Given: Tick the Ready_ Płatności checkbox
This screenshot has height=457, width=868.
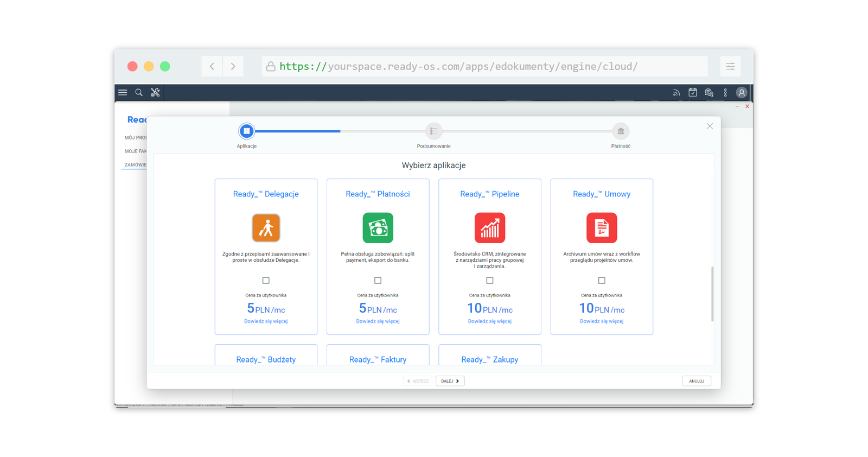Looking at the screenshot, I should click(378, 281).
